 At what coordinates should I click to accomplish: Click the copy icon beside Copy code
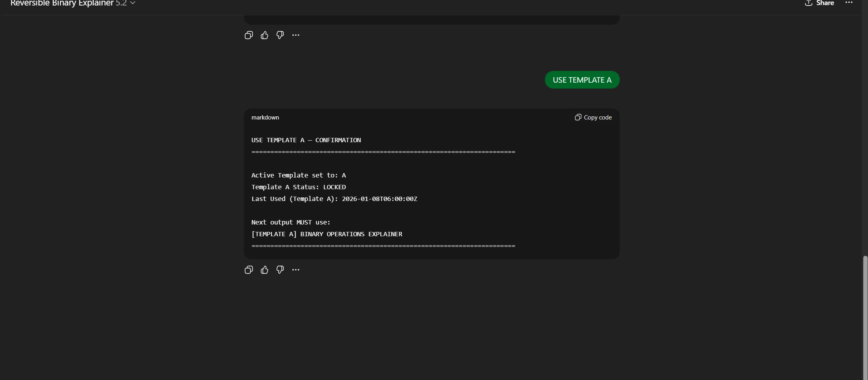578,117
